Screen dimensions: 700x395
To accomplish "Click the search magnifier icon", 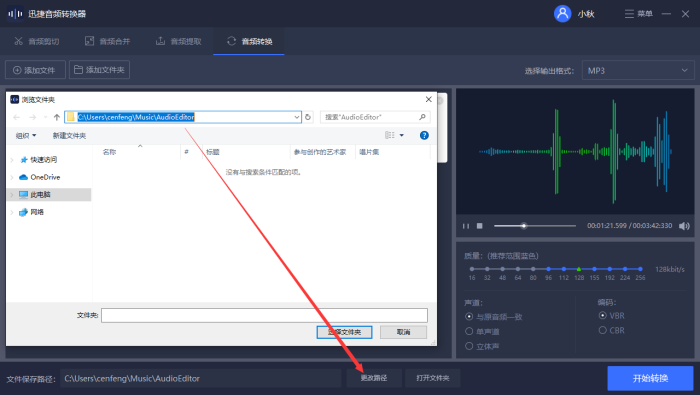I will point(422,117).
